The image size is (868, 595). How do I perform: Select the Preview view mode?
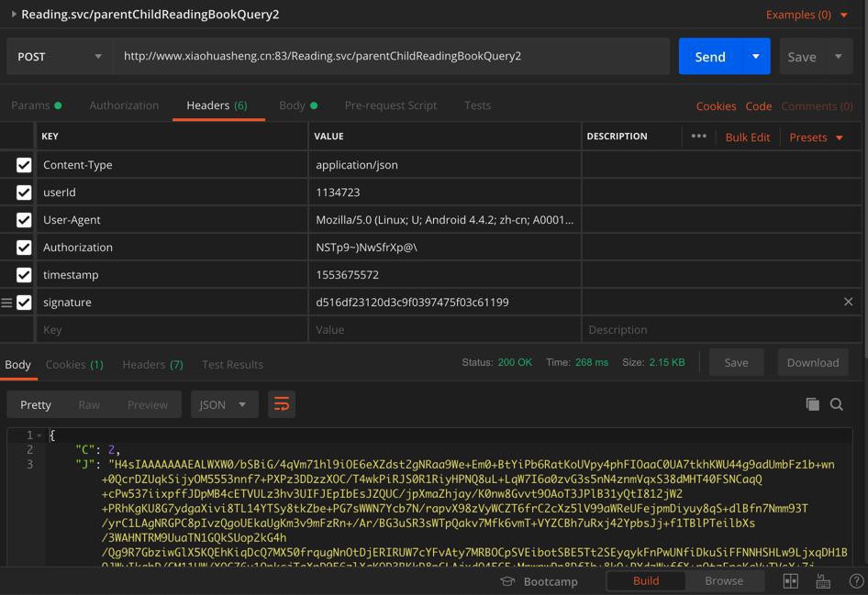147,405
